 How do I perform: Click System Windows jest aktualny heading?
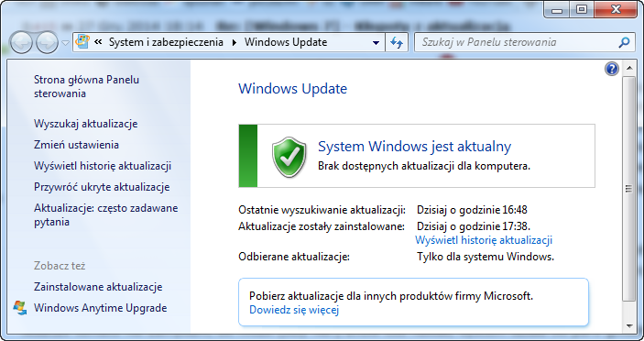click(x=414, y=147)
